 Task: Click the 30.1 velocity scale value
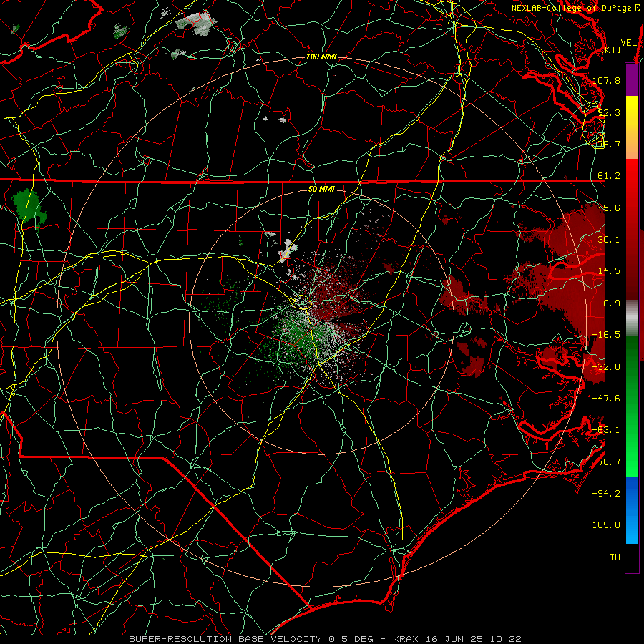(609, 240)
